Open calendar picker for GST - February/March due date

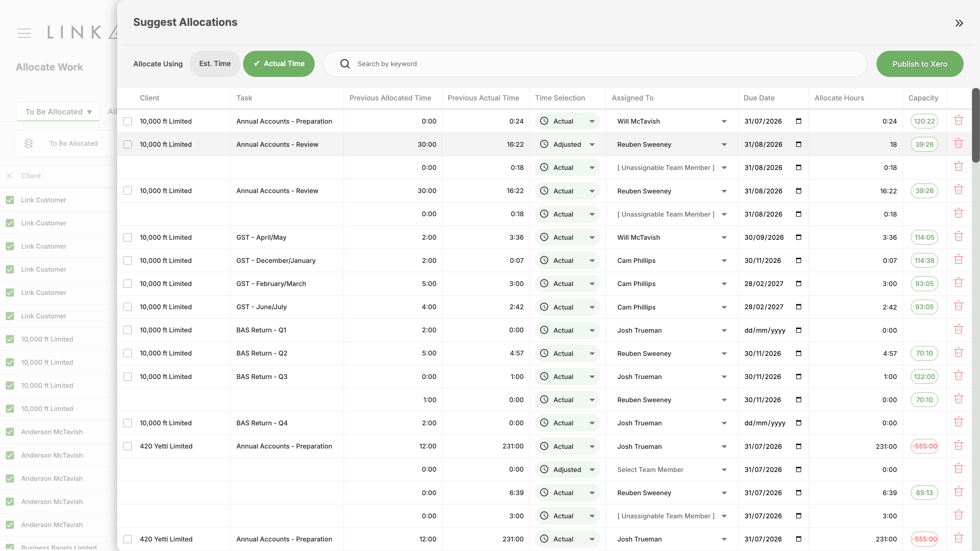pos(799,283)
